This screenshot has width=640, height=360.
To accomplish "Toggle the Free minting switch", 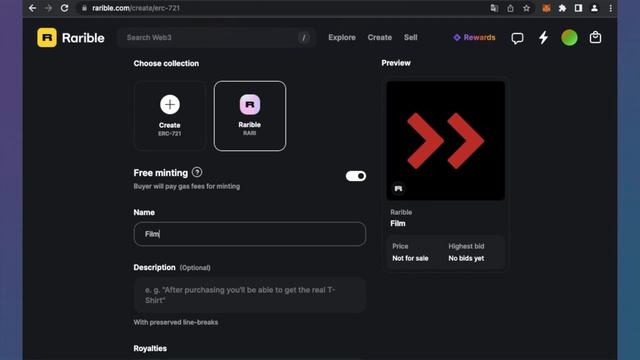I will click(x=356, y=176).
